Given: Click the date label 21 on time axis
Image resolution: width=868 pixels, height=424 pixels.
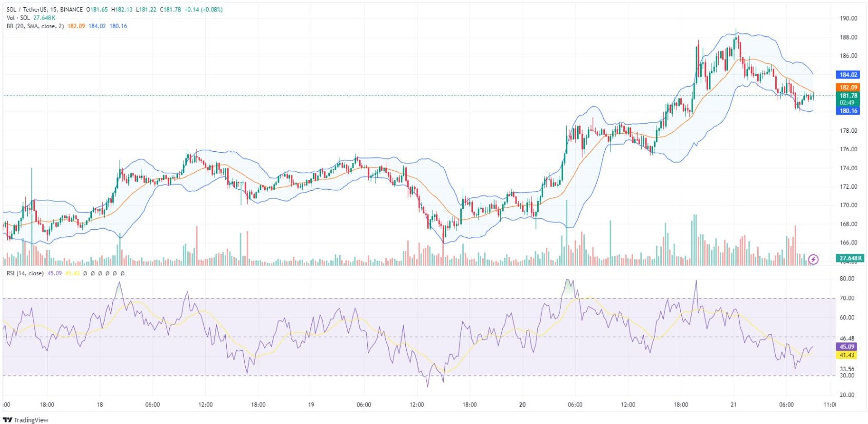Looking at the screenshot, I should (x=734, y=405).
